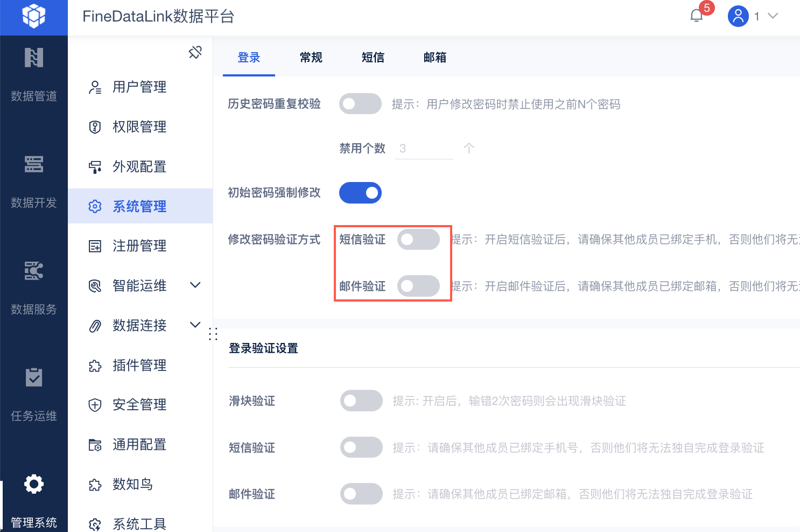Enable the 历史密码重复校验 toggle
This screenshot has height=532, width=800.
(360, 104)
